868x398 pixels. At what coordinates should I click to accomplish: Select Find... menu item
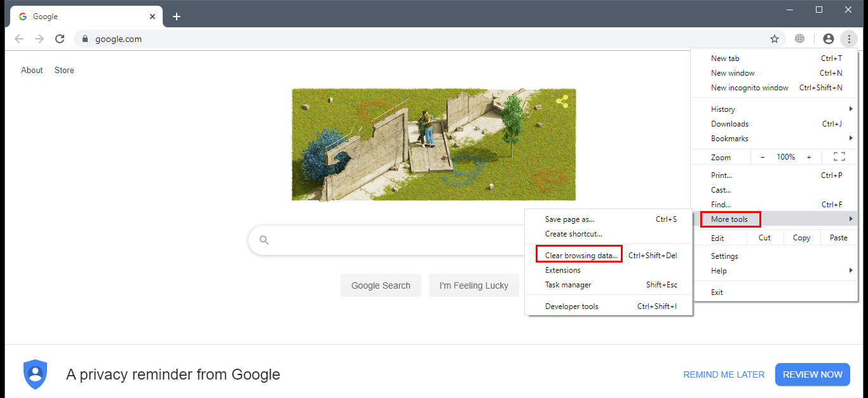pyautogui.click(x=774, y=205)
